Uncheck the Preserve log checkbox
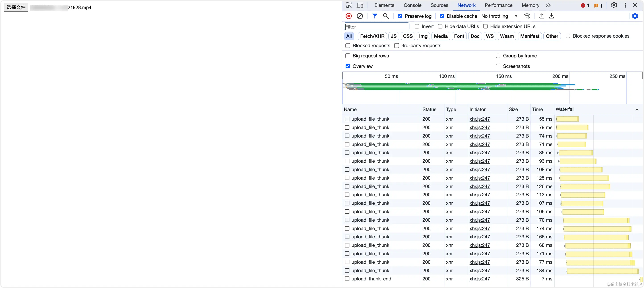Image resolution: width=644 pixels, height=288 pixels. [400, 16]
